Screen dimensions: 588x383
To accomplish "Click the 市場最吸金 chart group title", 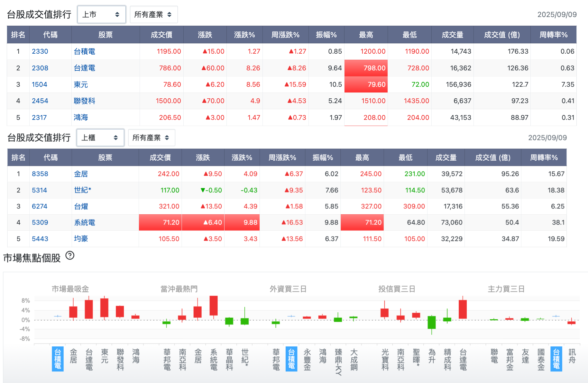I will [70, 289].
